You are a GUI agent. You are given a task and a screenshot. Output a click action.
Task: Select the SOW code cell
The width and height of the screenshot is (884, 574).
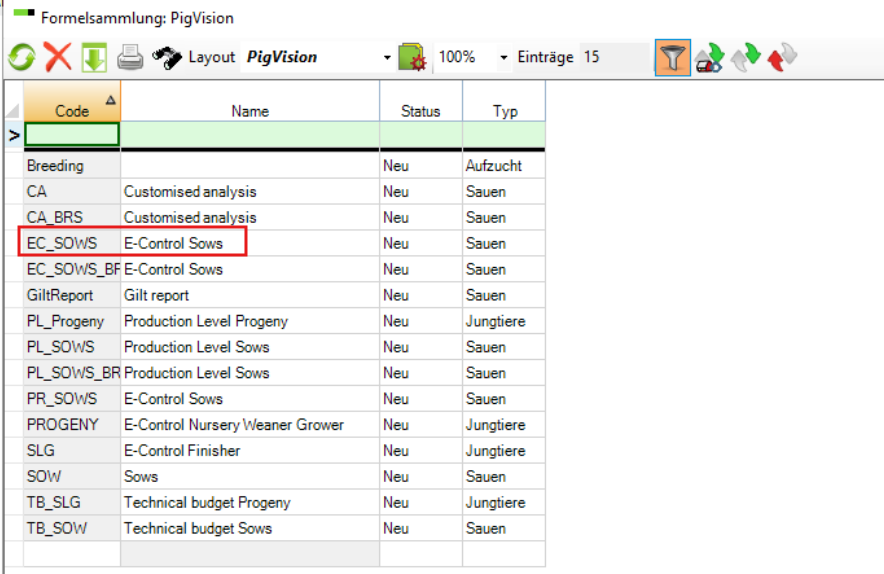[72, 477]
